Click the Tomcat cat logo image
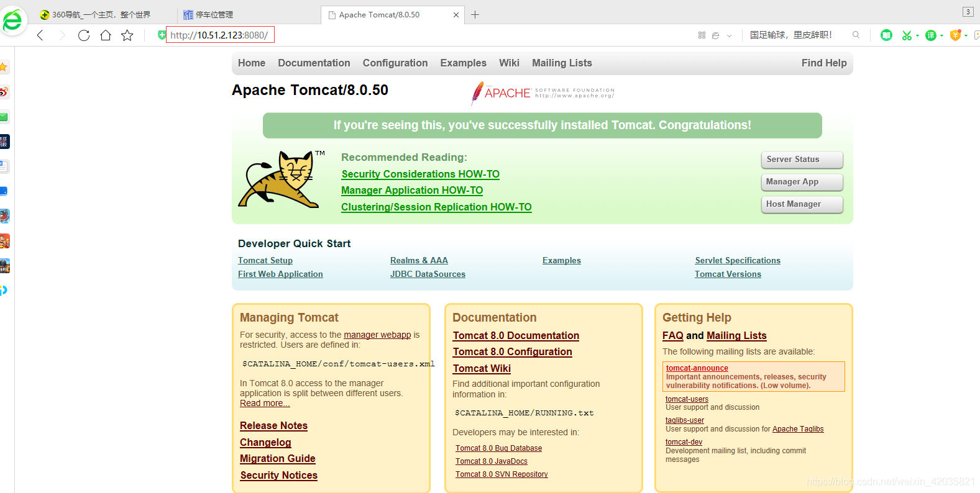Image resolution: width=980 pixels, height=493 pixels. pos(281,179)
